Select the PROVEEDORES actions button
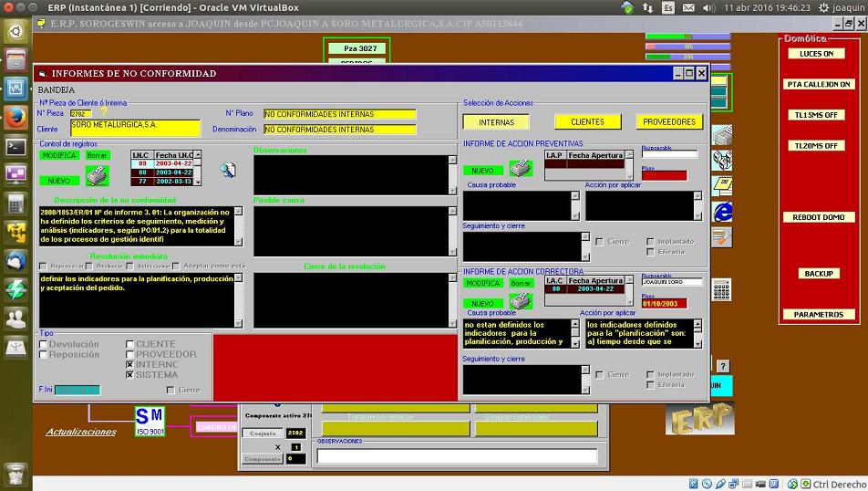This screenshot has width=868, height=491. click(669, 122)
